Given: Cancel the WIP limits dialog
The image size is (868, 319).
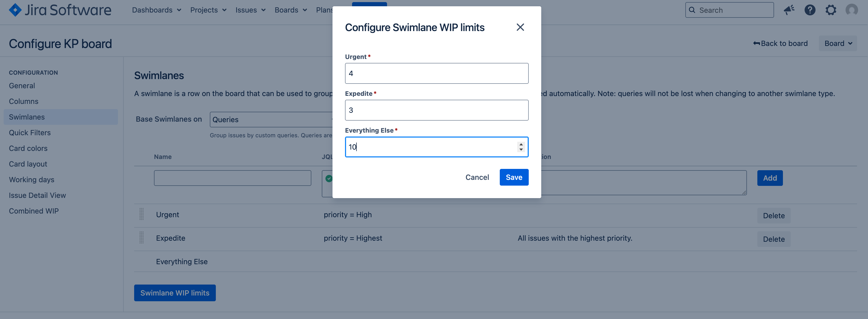Looking at the screenshot, I should pos(477,177).
